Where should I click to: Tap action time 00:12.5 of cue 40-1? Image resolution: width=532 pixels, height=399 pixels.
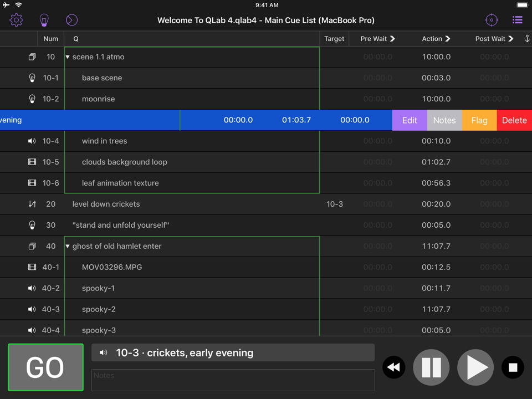(x=436, y=267)
